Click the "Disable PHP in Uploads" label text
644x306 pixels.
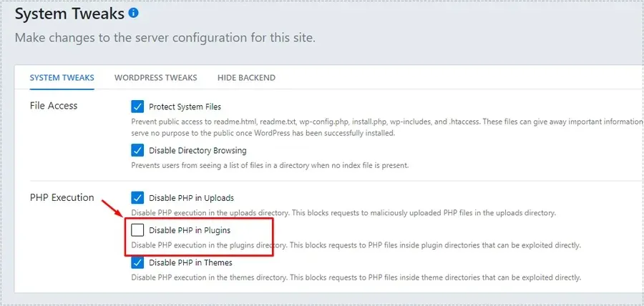[x=191, y=198]
